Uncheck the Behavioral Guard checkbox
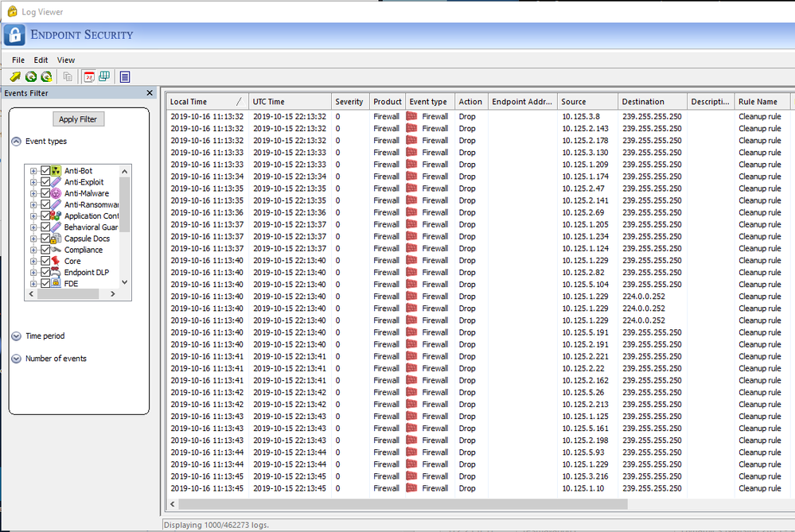This screenshot has width=795, height=532. point(45,227)
